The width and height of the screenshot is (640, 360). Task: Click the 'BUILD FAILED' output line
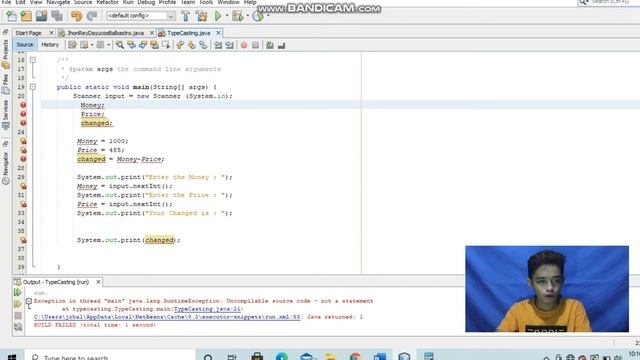[x=95, y=325]
